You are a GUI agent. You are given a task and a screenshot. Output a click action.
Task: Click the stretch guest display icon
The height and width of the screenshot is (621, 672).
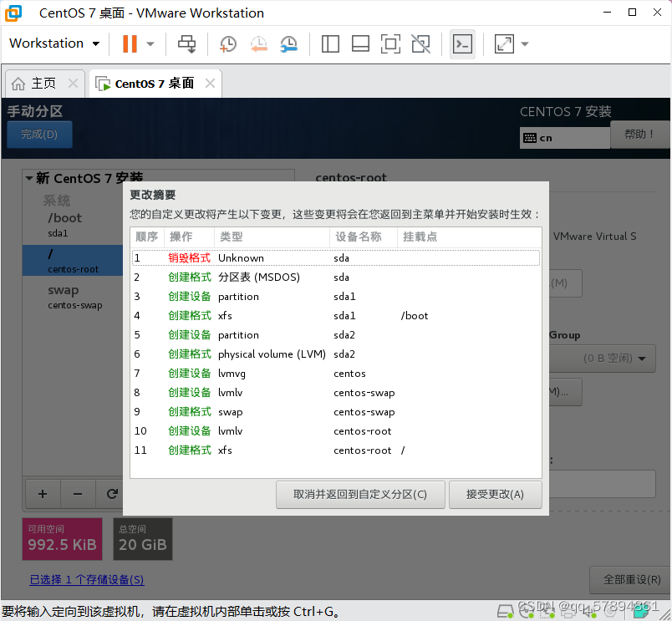pyautogui.click(x=504, y=43)
